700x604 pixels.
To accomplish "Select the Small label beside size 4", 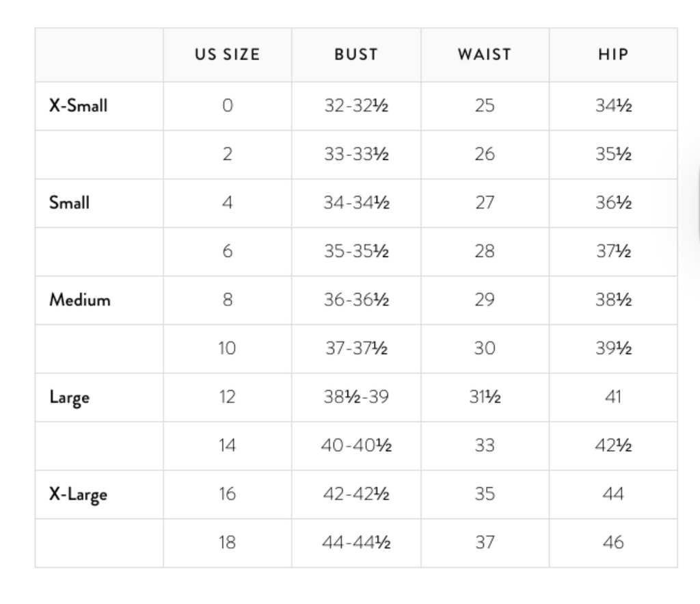I will pyautogui.click(x=69, y=203).
